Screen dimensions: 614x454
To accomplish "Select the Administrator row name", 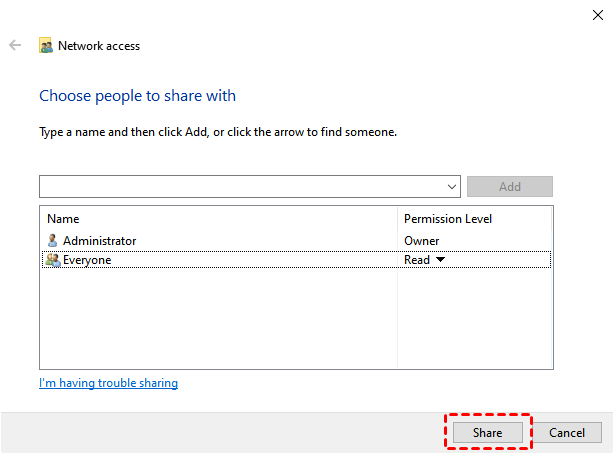I will 99,240.
